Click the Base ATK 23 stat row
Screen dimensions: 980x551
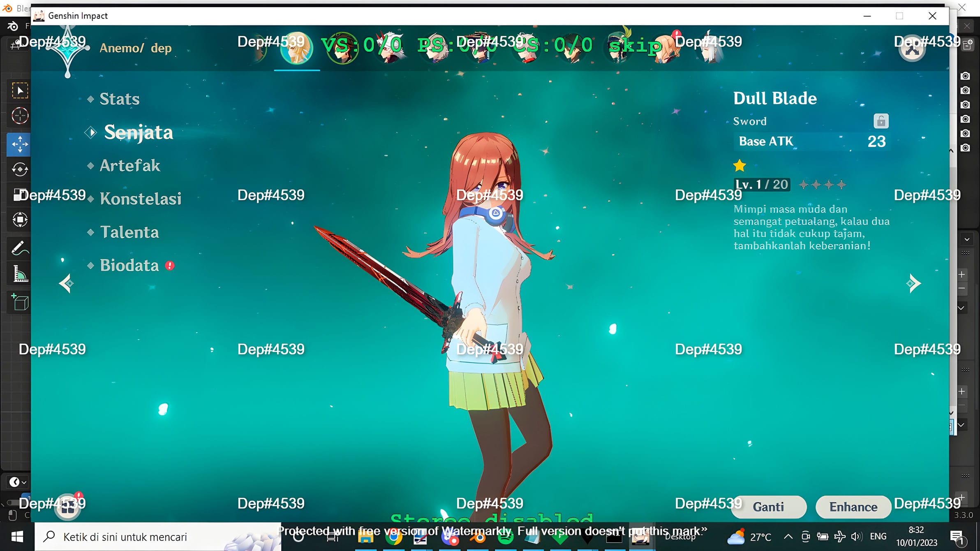[812, 141]
